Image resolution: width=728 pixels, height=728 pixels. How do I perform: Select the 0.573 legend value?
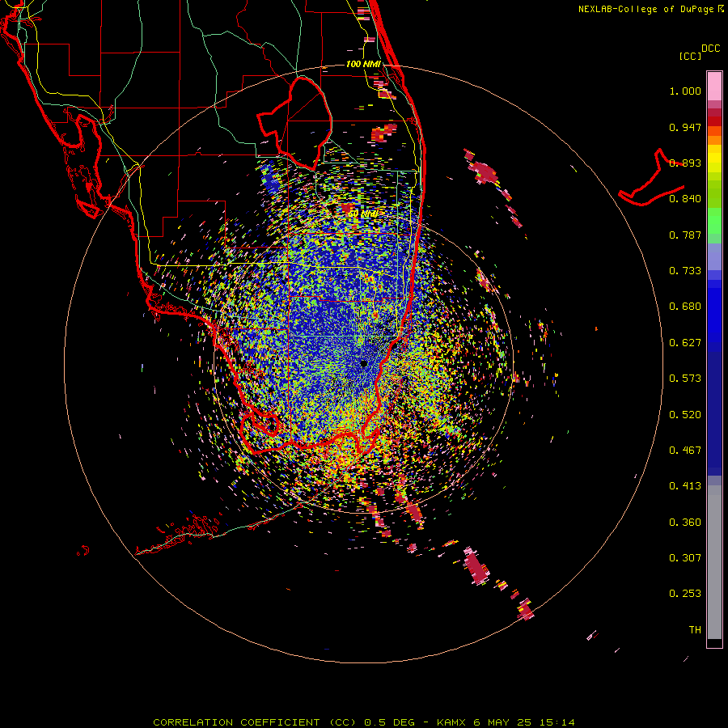pyautogui.click(x=685, y=379)
